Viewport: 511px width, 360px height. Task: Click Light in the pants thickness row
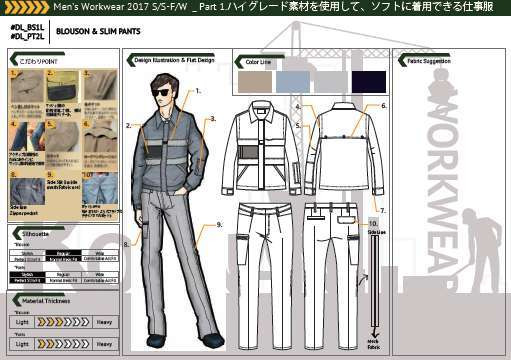[x=22, y=344]
